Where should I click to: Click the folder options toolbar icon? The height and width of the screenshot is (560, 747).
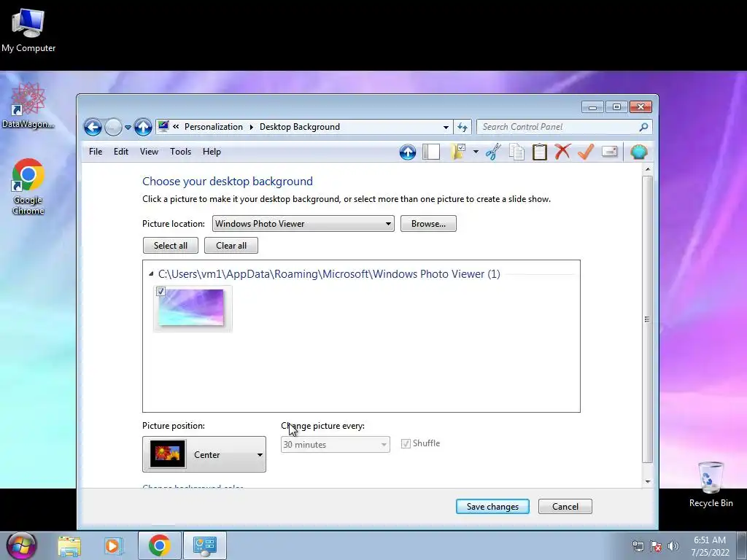pyautogui.click(x=458, y=152)
